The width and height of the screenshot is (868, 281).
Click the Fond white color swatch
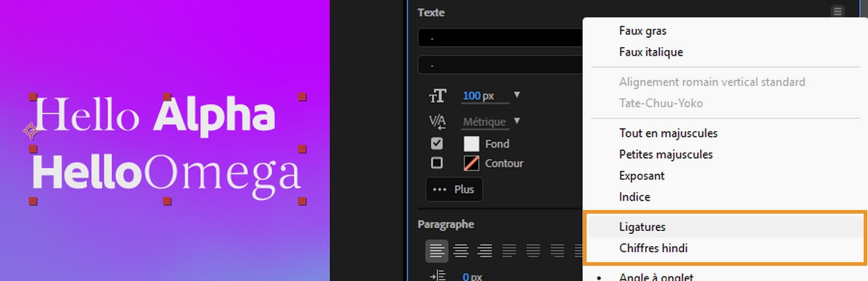click(x=472, y=143)
